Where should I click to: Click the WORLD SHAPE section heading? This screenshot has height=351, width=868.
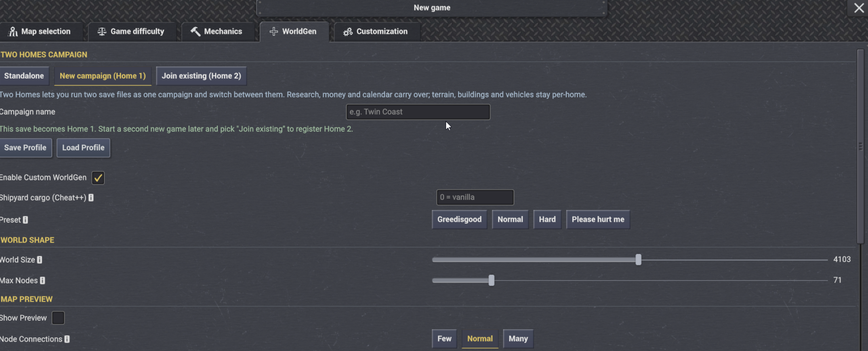[x=27, y=240]
